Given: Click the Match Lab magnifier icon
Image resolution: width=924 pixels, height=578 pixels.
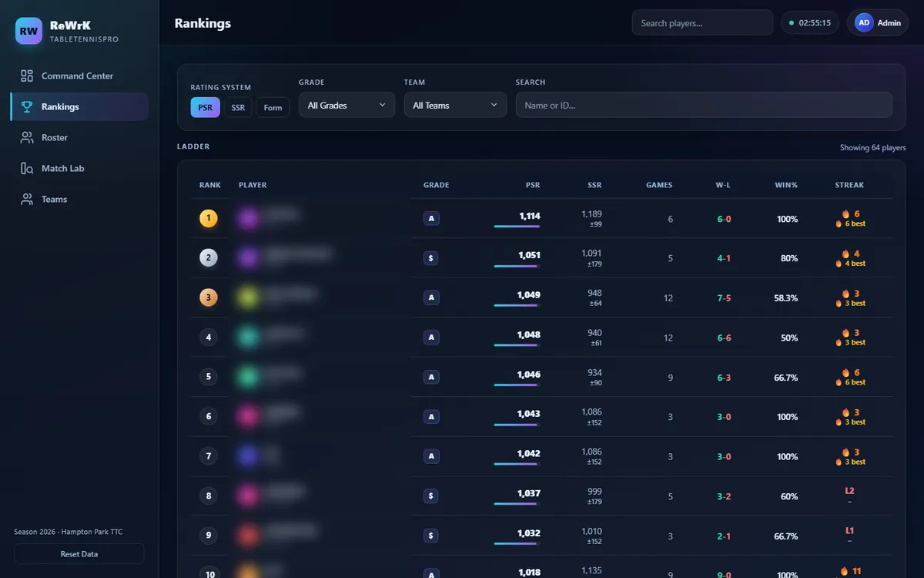Looking at the screenshot, I should [27, 168].
